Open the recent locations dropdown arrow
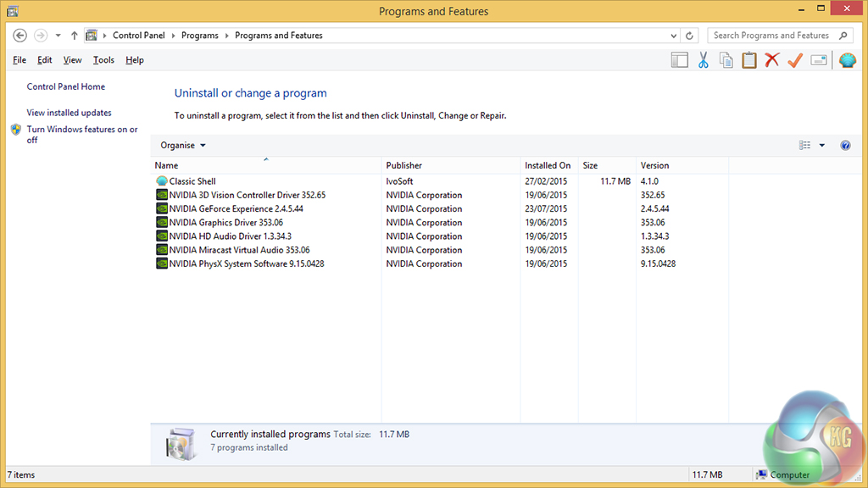This screenshot has width=868, height=488. 58,36
